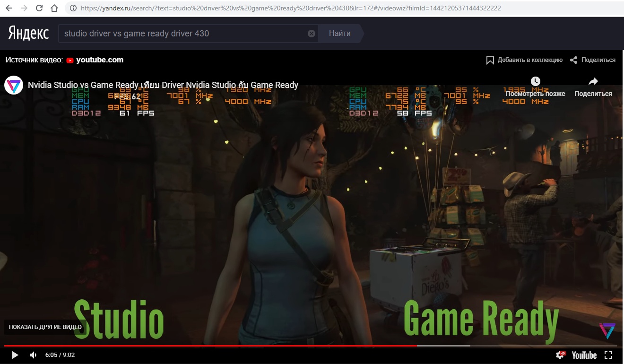
Task: Focus the address bar with the yandex.ru URL
Action: [x=291, y=8]
